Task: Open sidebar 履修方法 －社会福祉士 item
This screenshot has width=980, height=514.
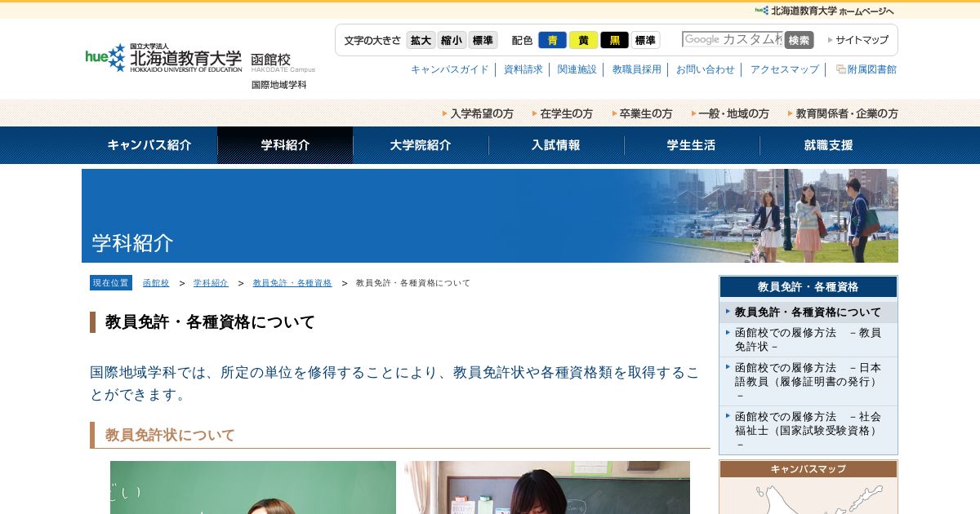Action: [x=808, y=430]
